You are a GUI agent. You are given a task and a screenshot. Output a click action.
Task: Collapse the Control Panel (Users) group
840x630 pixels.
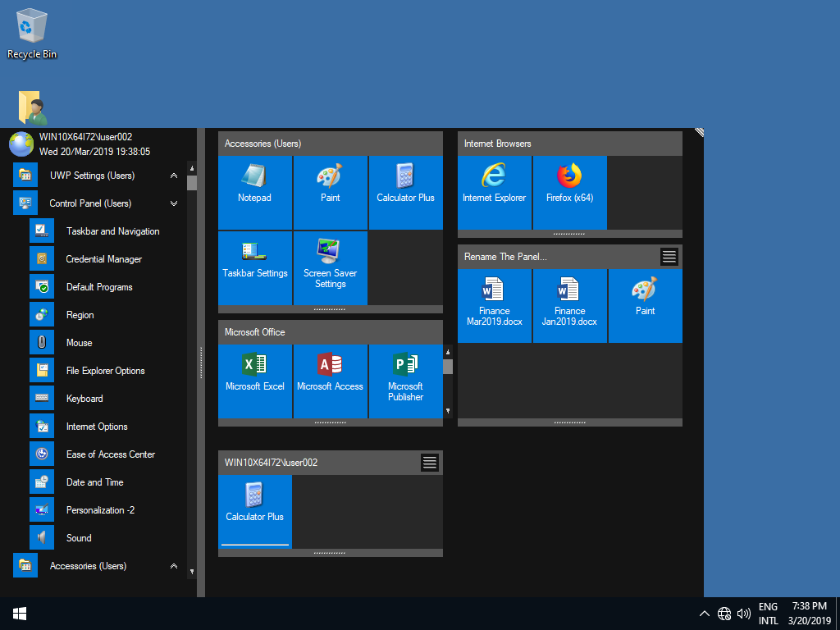[174, 203]
